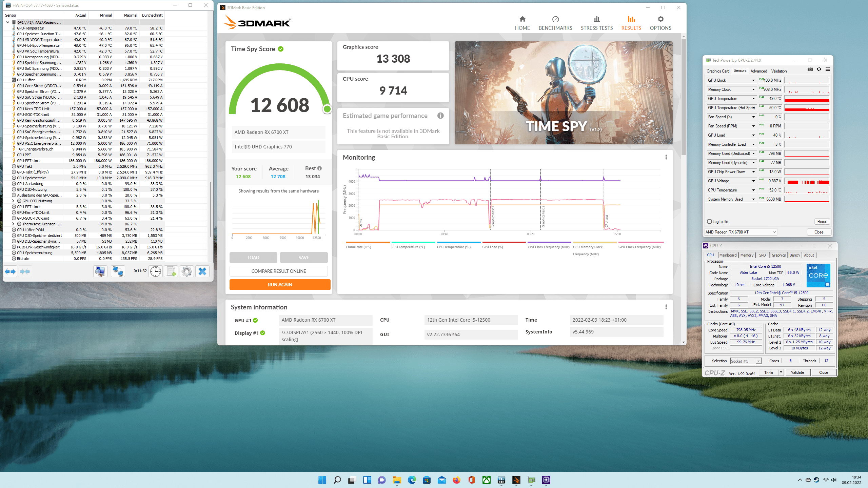The image size is (868, 488).
Task: Open Firefox from the taskbar
Action: coord(457,480)
